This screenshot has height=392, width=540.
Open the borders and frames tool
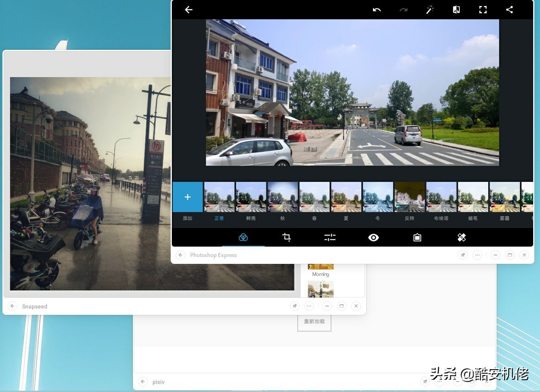pos(417,237)
